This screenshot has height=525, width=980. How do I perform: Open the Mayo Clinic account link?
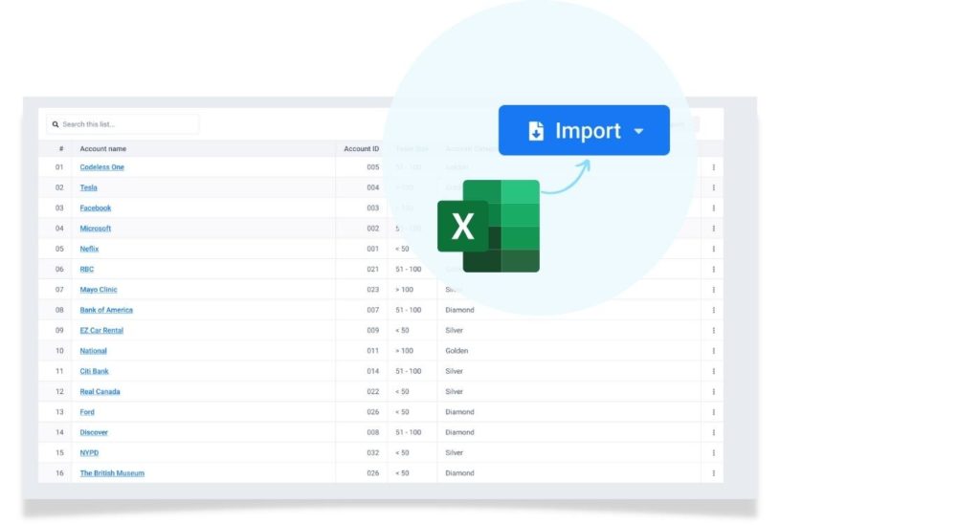pyautogui.click(x=99, y=290)
